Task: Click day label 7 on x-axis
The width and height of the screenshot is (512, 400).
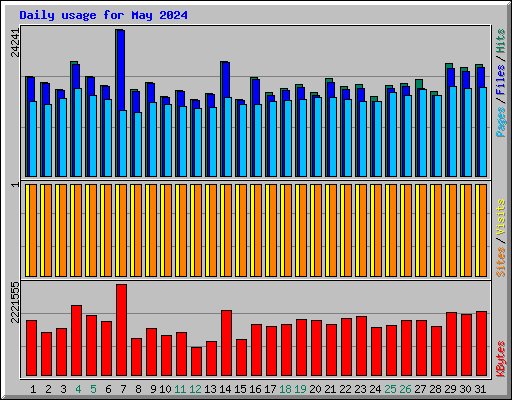Action: pyautogui.click(x=123, y=389)
